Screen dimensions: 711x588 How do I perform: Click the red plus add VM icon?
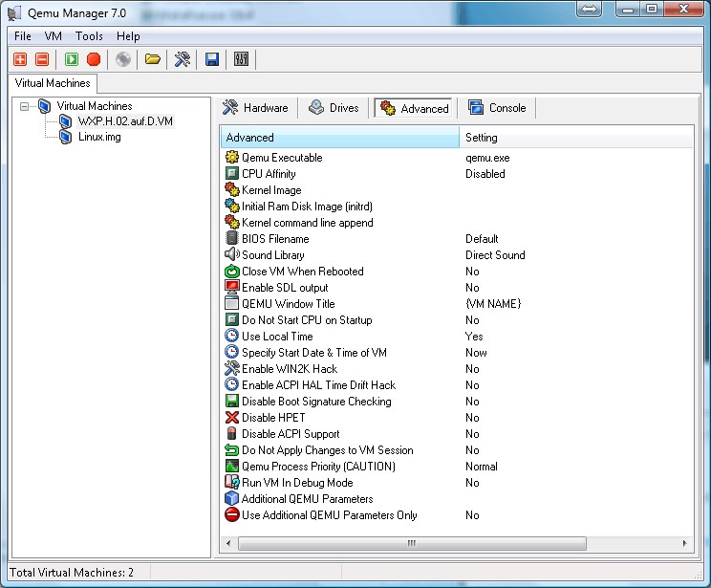click(20, 59)
